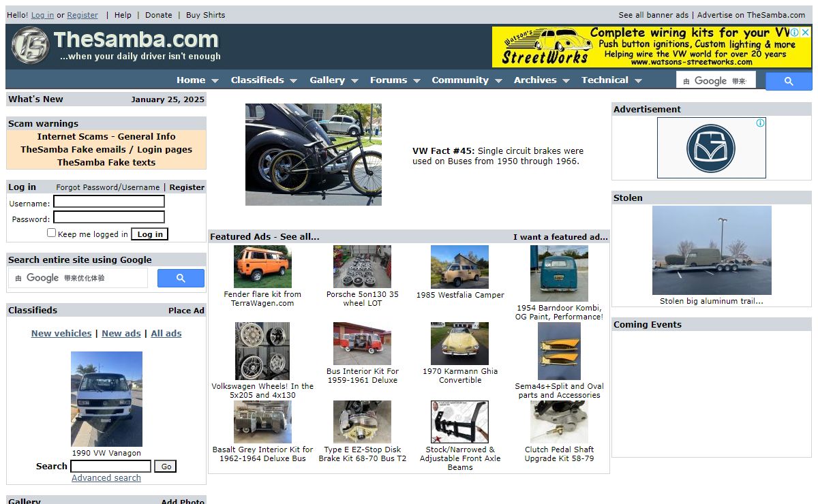818x504 pixels.
Task: Open Clutch Pedal Shaft Upgrade Kit thumbnail
Action: (x=559, y=422)
